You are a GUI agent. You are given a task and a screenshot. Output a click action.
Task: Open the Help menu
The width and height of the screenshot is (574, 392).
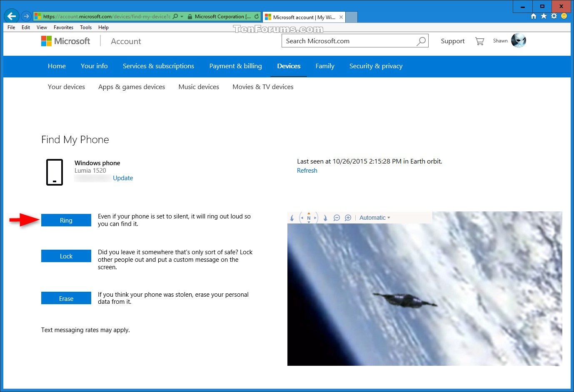pyautogui.click(x=103, y=27)
